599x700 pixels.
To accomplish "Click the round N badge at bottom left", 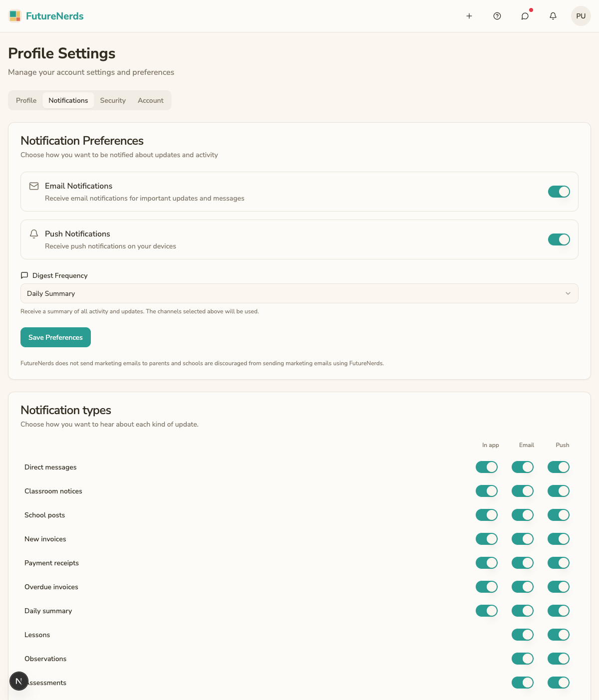I will [x=19, y=681].
